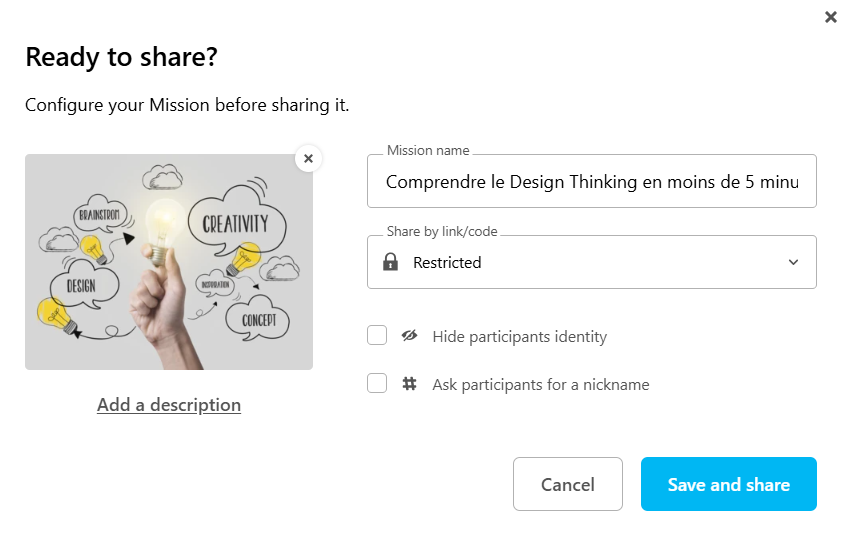
Task: Click the crossed-out eye icon
Action: coord(409,336)
